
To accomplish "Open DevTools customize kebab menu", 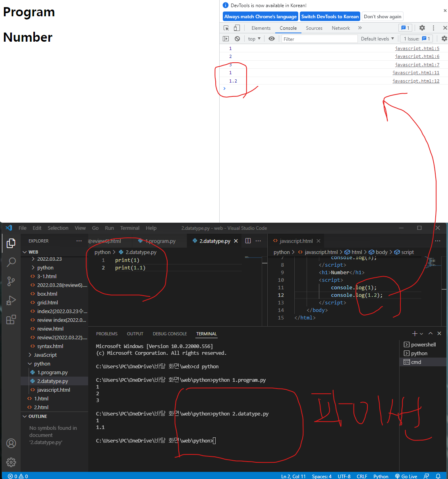I will tap(433, 28).
